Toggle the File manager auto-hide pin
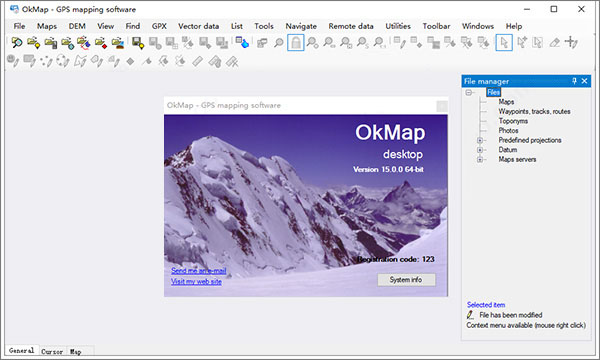 click(574, 81)
